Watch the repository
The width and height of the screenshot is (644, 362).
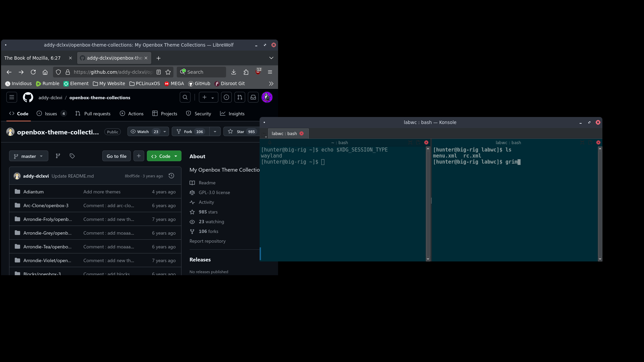(x=144, y=132)
